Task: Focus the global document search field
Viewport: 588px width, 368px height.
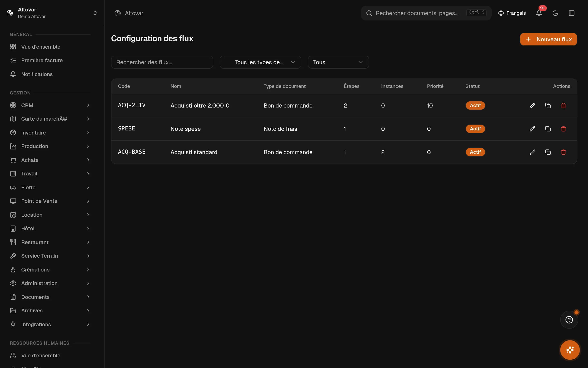Action: (426, 13)
